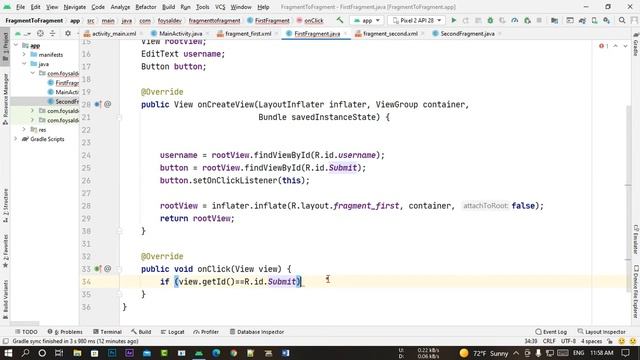The width and height of the screenshot is (640, 360).
Task: Open the Logcat tool window
Action: pyautogui.click(x=172, y=332)
